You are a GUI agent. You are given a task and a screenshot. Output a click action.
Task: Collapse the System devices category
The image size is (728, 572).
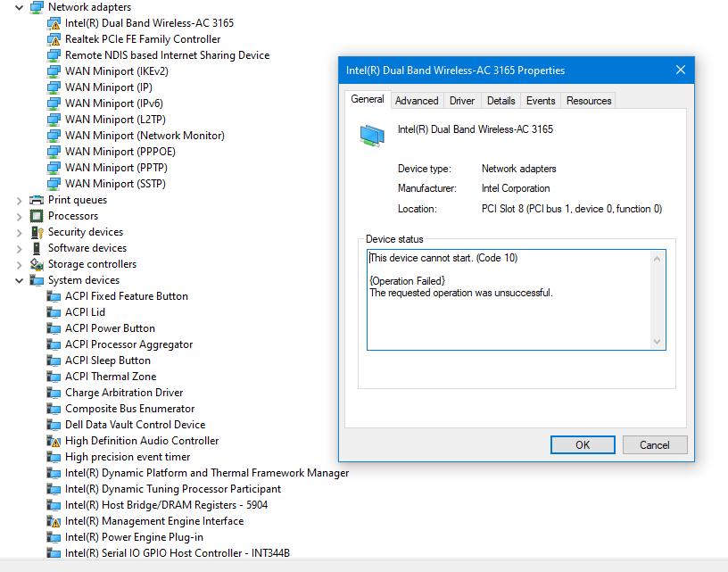point(19,280)
